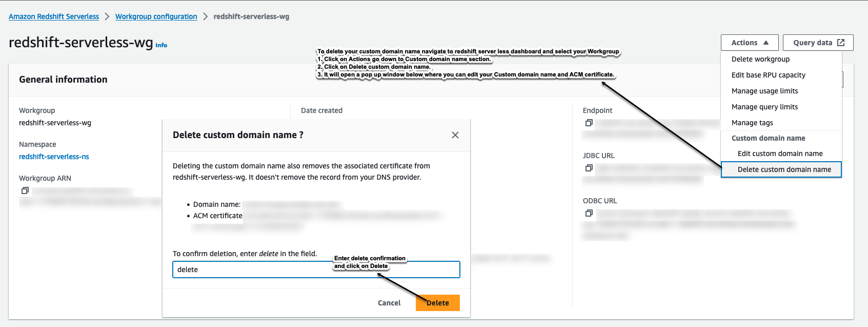Viewport: 868px width, 327px height.
Task: Select Delete custom domain name entry
Action: click(781, 169)
